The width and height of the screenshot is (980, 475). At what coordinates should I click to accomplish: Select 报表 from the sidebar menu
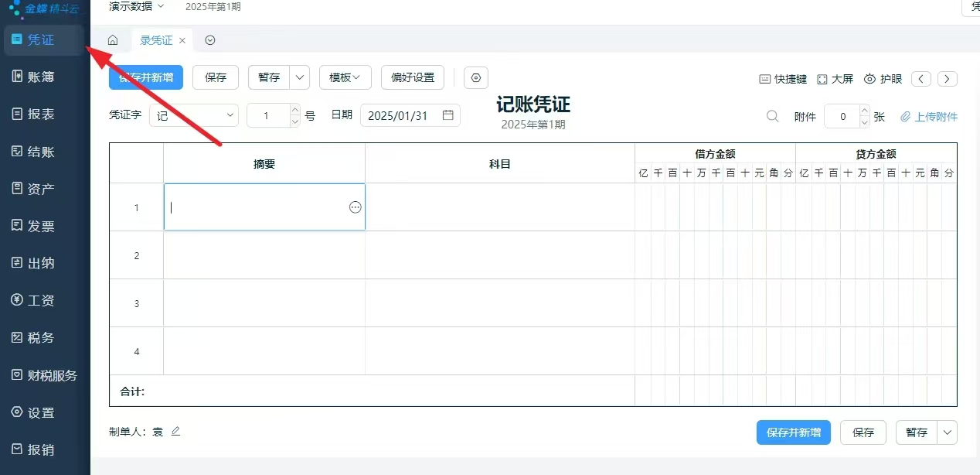click(42, 114)
